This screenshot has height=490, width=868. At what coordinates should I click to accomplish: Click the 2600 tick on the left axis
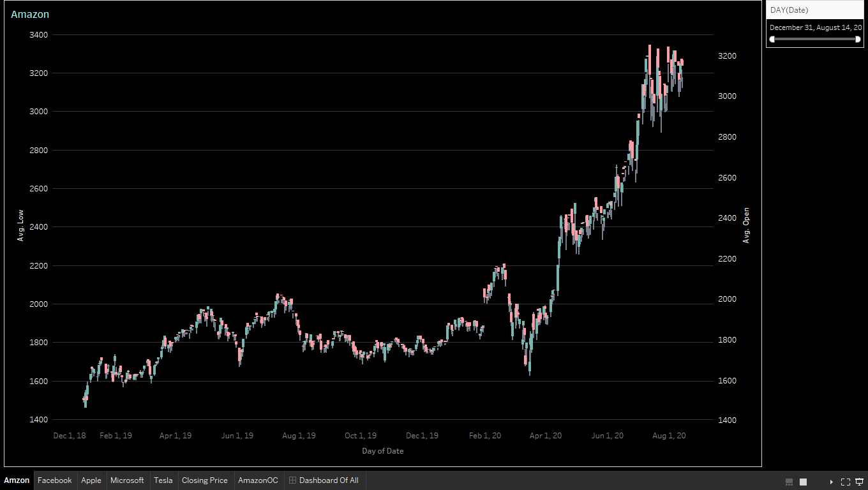click(x=38, y=189)
